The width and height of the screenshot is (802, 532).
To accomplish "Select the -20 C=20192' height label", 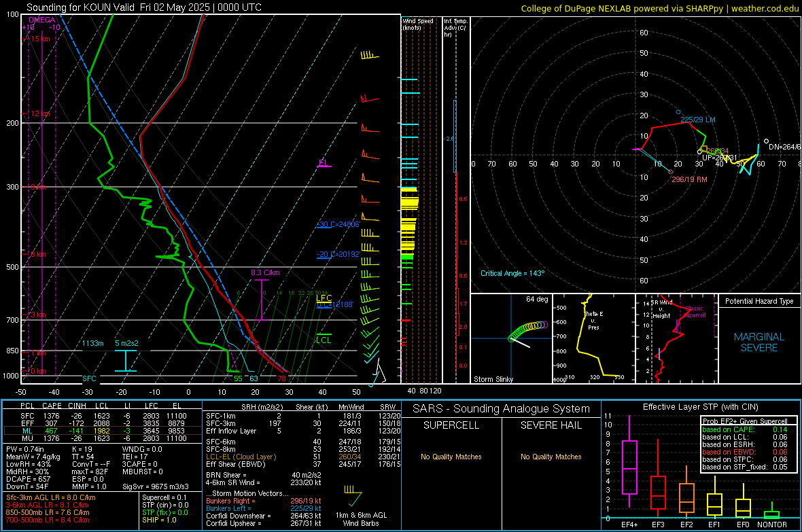I will click(338, 253).
